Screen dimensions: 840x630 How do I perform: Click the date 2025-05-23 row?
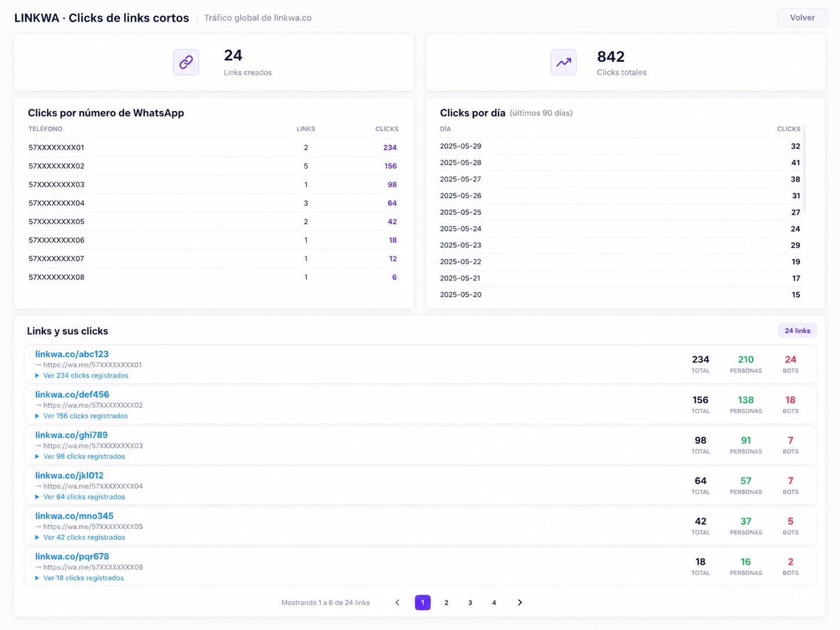(x=620, y=245)
